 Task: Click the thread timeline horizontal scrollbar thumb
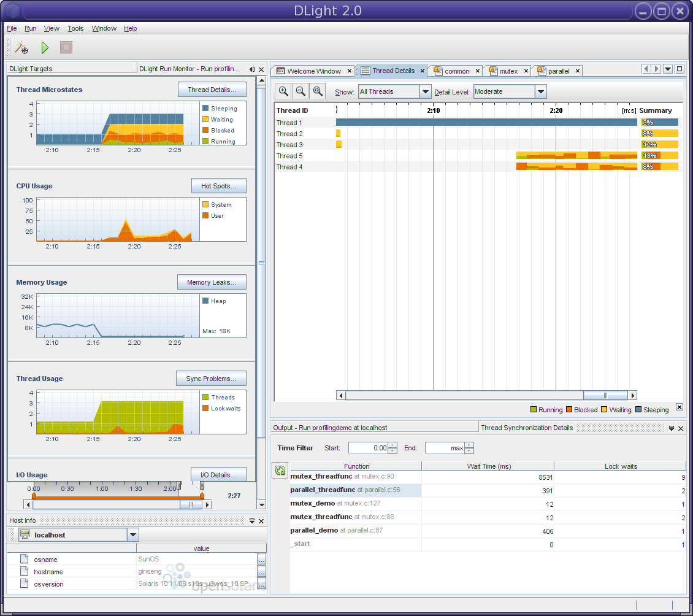(x=605, y=395)
